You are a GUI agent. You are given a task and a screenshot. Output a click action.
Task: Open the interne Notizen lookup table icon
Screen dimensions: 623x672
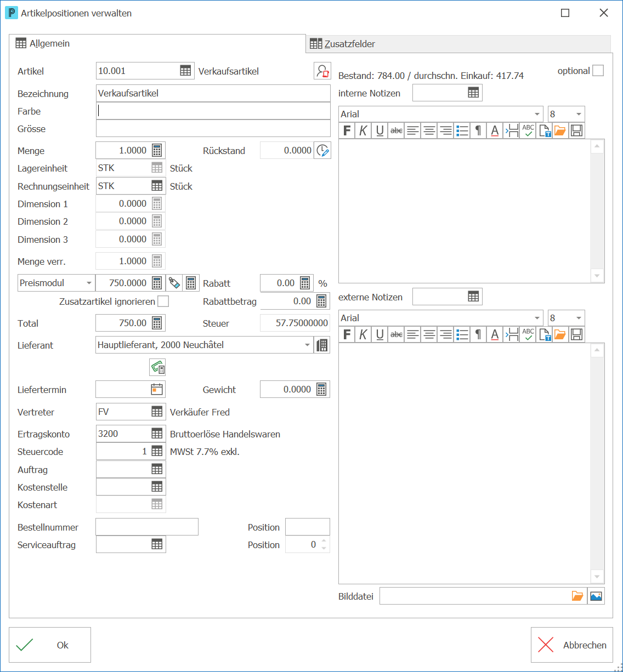pyautogui.click(x=473, y=93)
